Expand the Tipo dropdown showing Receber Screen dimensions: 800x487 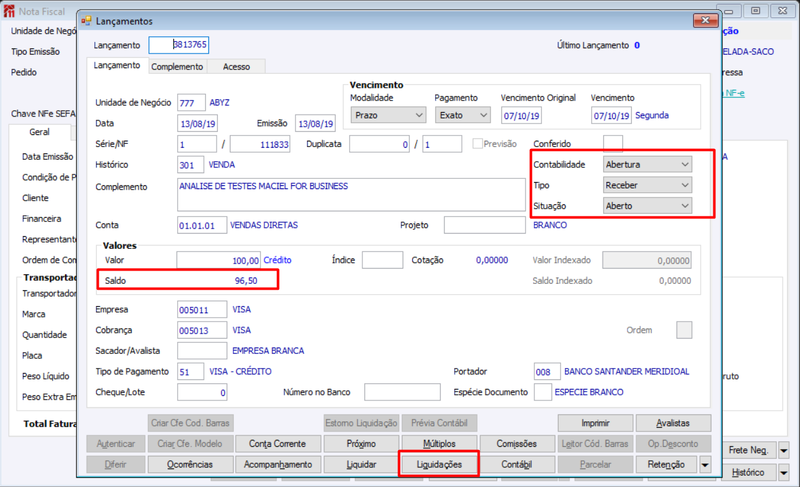647,185
